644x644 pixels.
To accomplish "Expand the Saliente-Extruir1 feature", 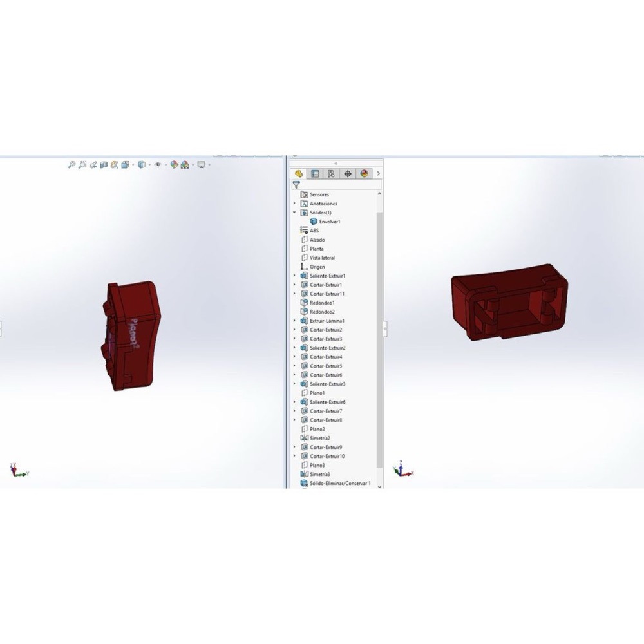I will 294,276.
